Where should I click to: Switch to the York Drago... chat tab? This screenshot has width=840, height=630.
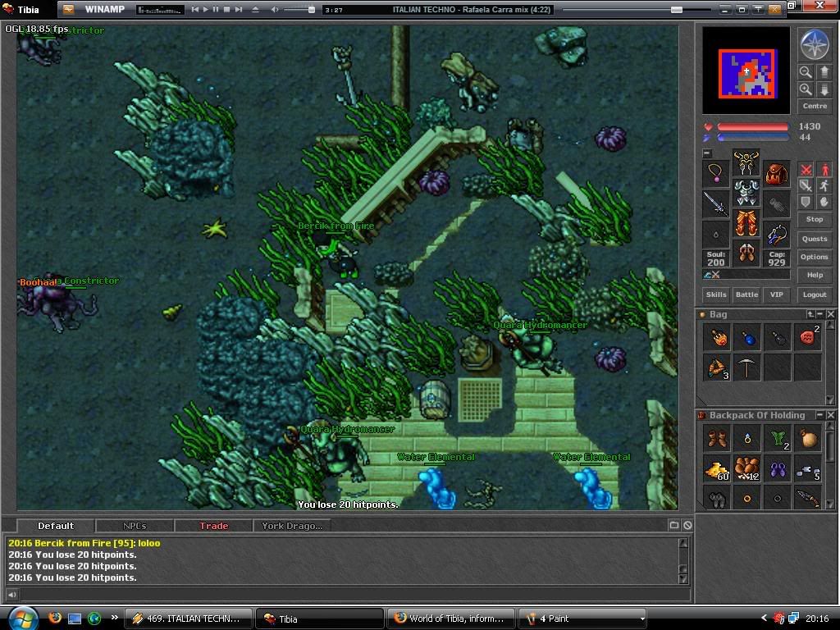coord(292,526)
